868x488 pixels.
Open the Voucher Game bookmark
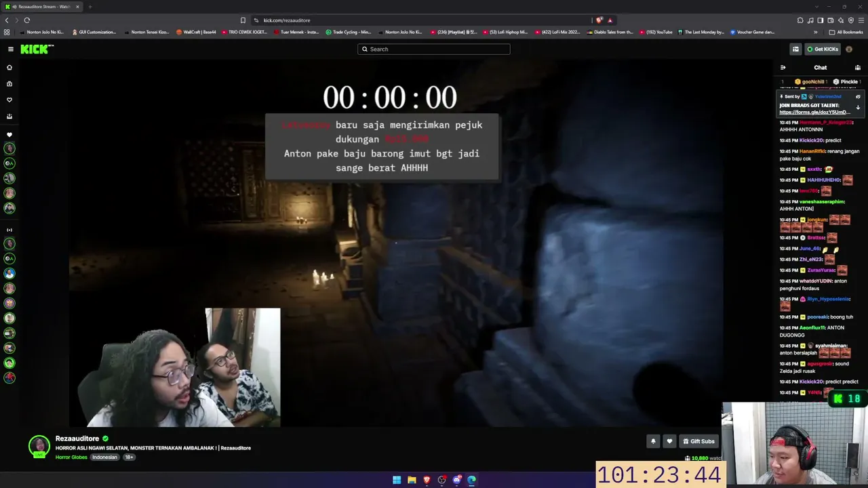pyautogui.click(x=752, y=32)
